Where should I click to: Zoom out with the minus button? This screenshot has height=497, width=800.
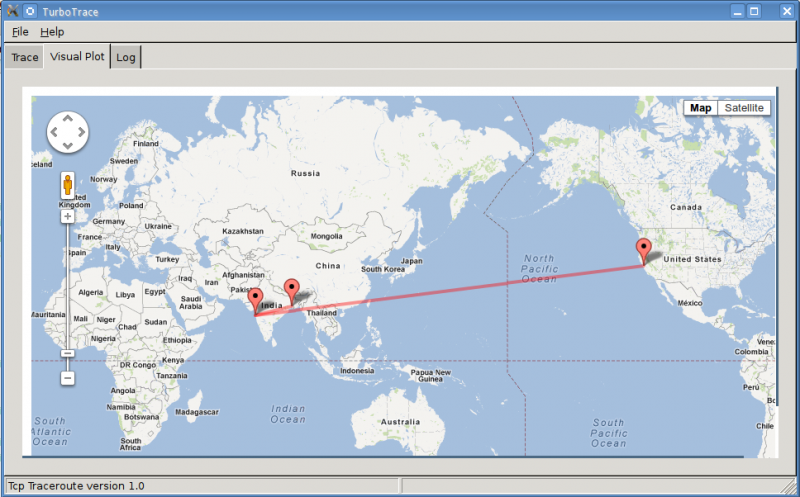68,378
